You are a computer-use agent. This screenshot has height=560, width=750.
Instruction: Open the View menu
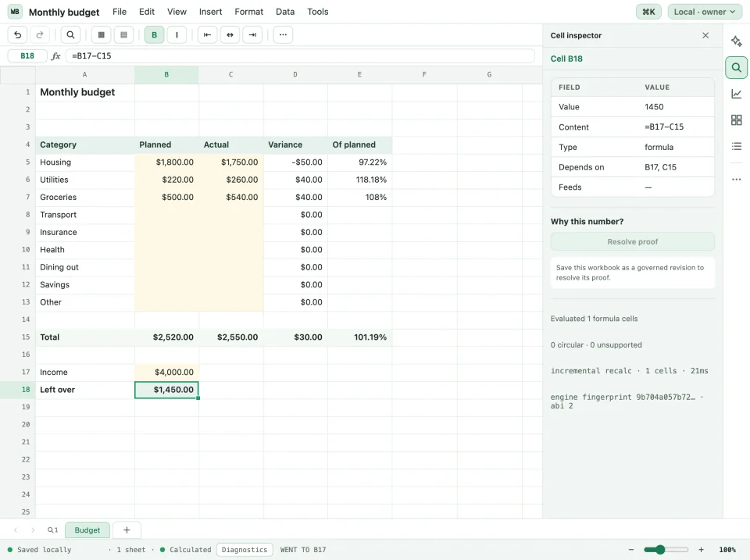tap(177, 12)
